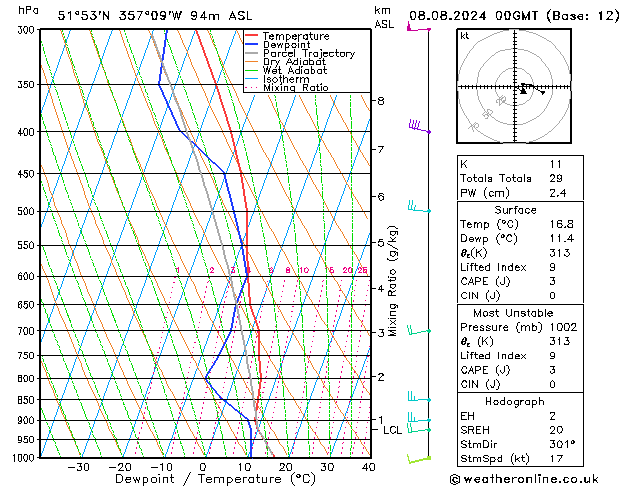Select the Dewpoint legend entry
The image size is (629, 486).
[288, 45]
